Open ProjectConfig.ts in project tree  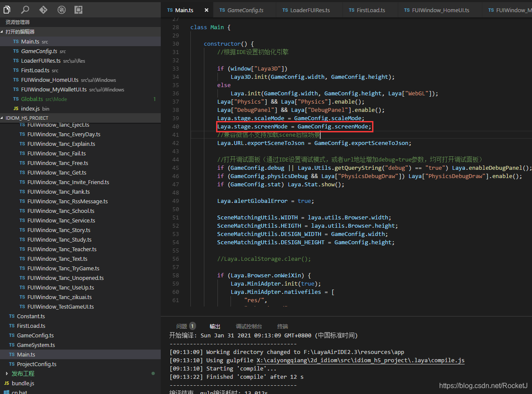[80, 364]
